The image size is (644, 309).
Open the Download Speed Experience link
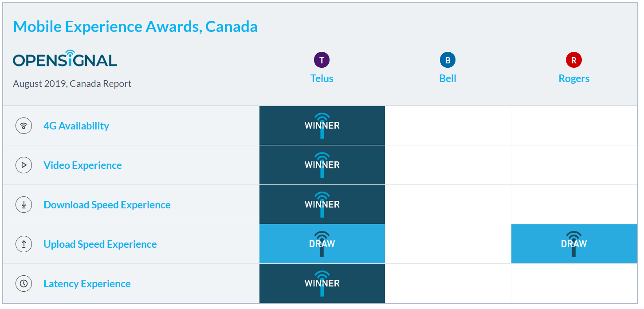[107, 205]
